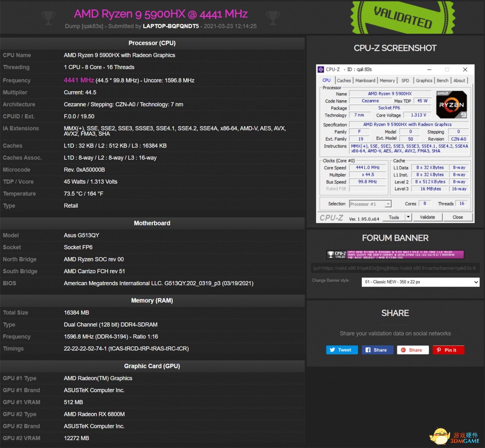Click the pink 4441 MHz frequency value

pos(79,80)
